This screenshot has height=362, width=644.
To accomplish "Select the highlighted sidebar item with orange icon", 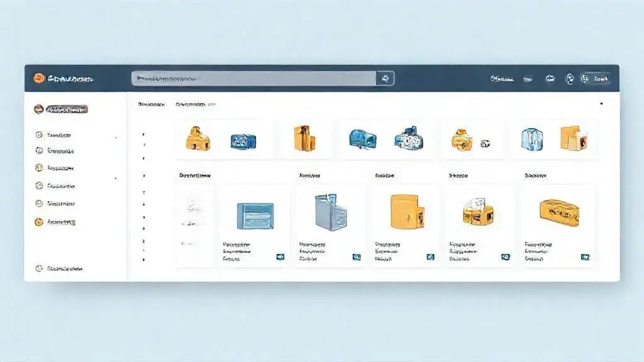I will pos(60,109).
